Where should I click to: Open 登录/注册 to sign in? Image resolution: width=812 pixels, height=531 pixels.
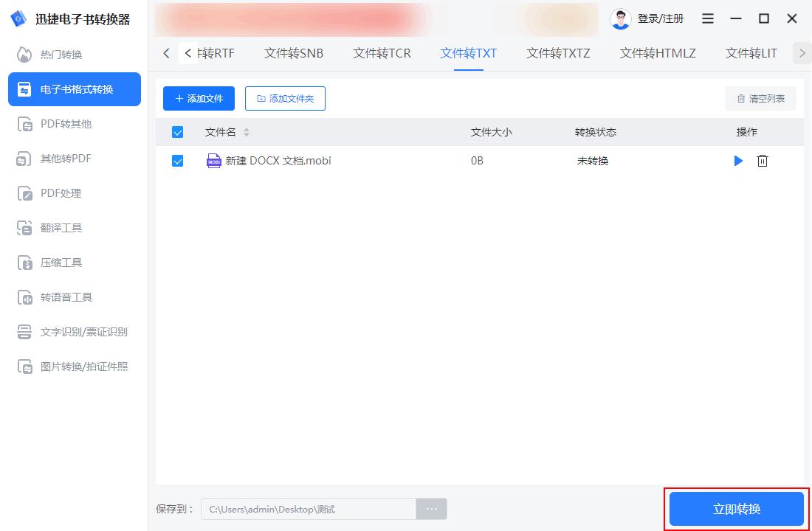650,18
